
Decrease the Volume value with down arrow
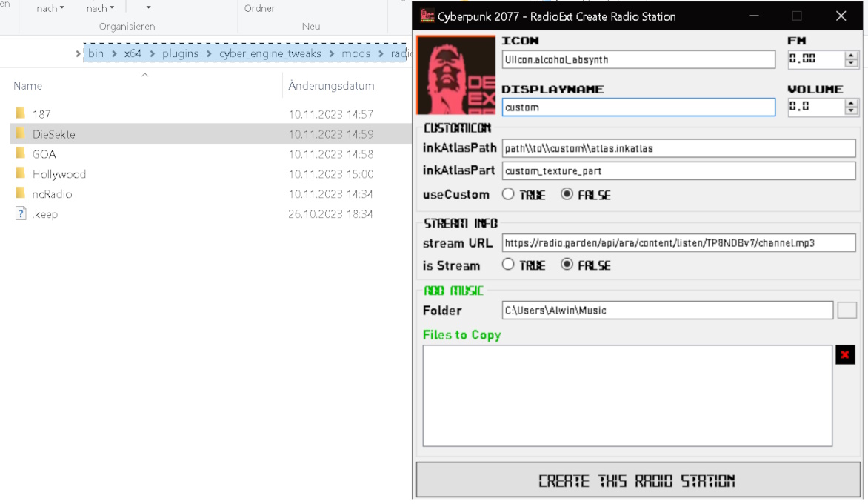pyautogui.click(x=852, y=110)
